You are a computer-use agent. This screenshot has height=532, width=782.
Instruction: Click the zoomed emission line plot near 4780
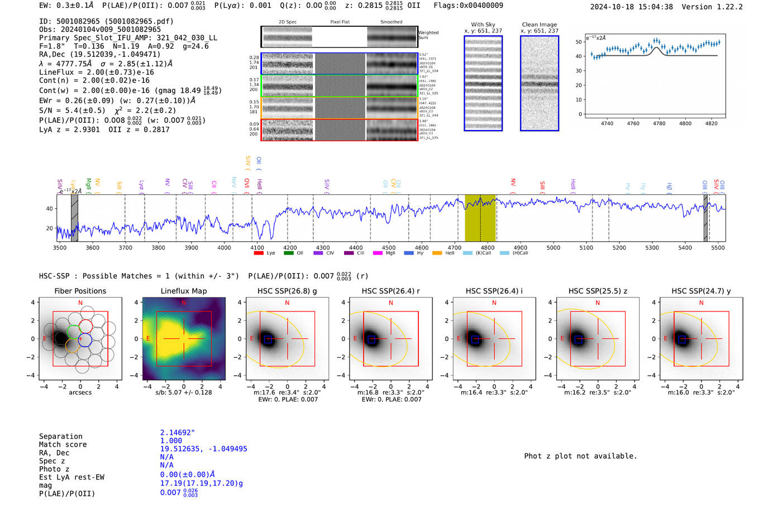click(655, 76)
